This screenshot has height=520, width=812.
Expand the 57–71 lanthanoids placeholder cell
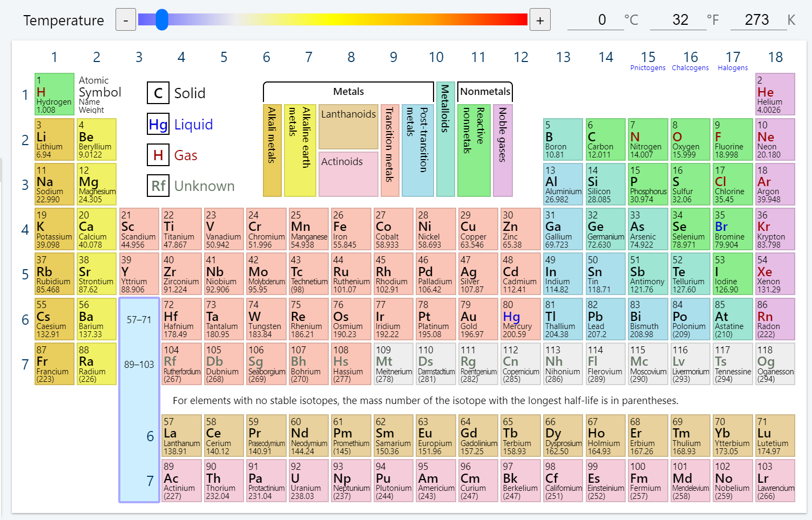pyautogui.click(x=139, y=319)
